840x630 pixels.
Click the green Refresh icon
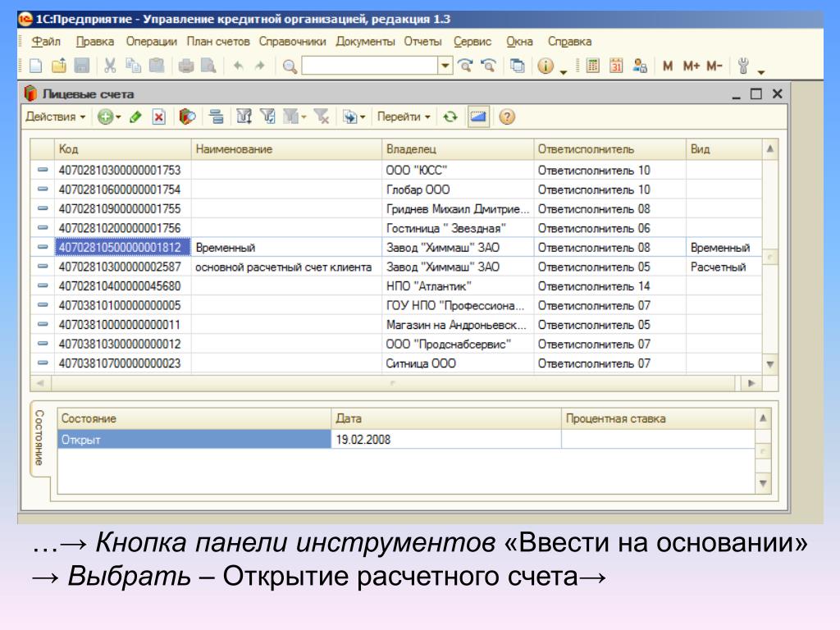tap(450, 116)
